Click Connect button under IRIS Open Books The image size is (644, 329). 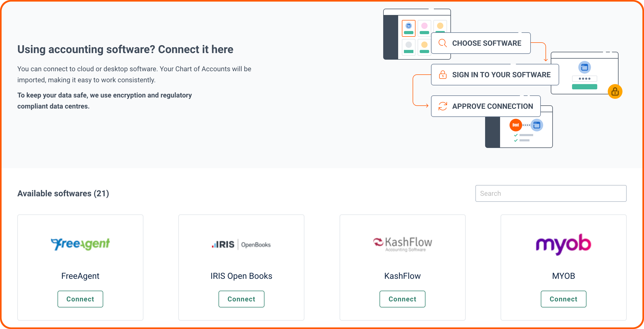(241, 299)
